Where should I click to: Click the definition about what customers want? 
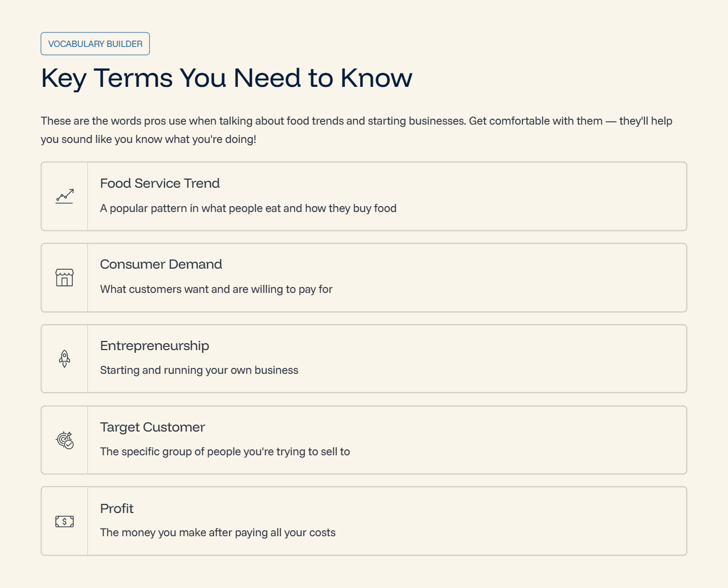click(x=216, y=289)
